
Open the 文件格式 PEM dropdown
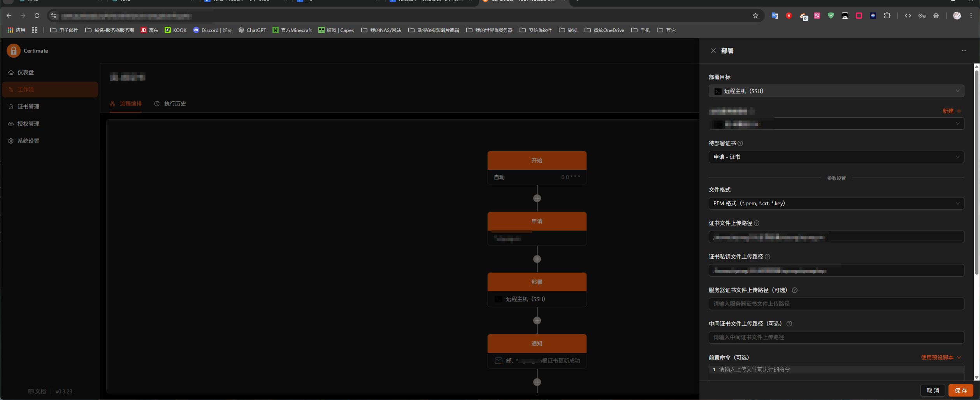tap(836, 203)
